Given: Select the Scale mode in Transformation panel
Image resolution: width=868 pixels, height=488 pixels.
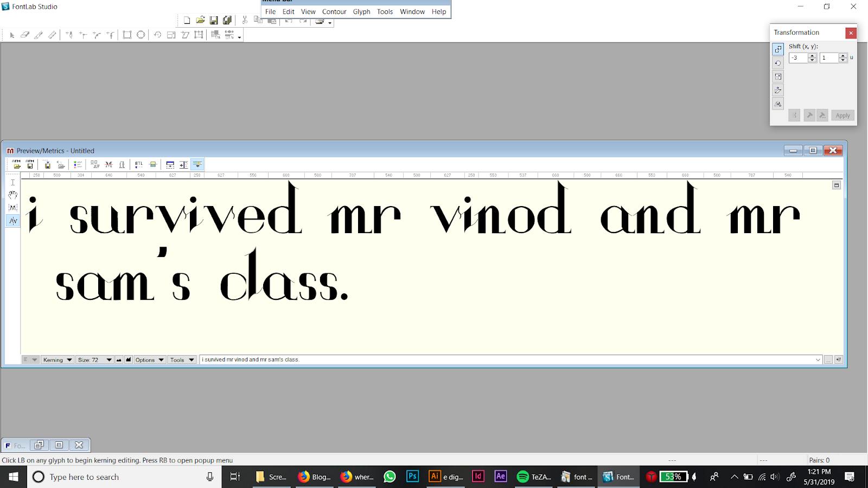Looking at the screenshot, I should [x=778, y=76].
